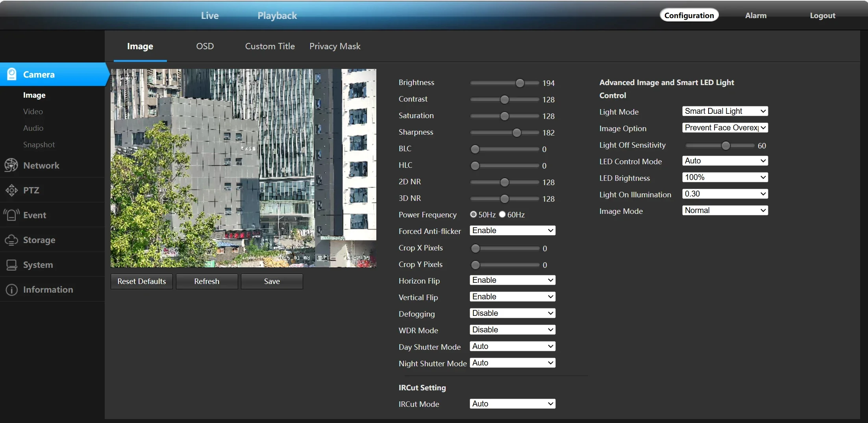Image resolution: width=868 pixels, height=423 pixels.
Task: Click the Camera icon in sidebar
Action: [x=12, y=74]
